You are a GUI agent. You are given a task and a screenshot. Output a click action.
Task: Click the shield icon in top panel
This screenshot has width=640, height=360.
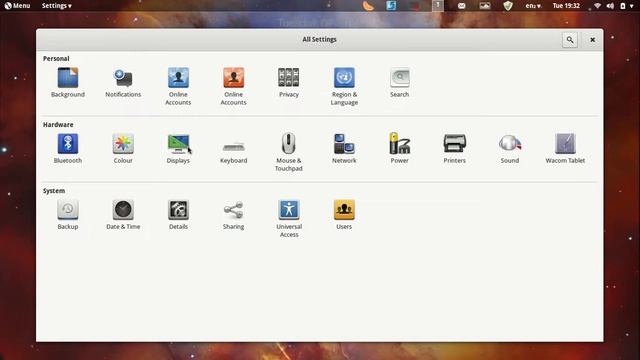[508, 6]
